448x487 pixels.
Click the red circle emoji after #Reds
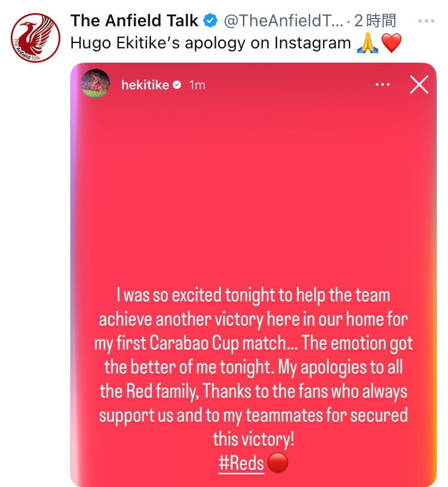[x=277, y=463]
